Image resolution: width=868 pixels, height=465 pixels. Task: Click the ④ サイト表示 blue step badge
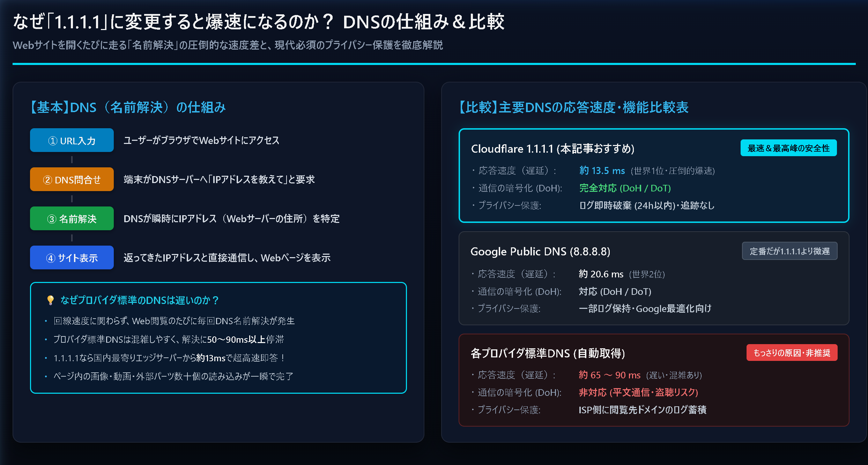pos(72,258)
